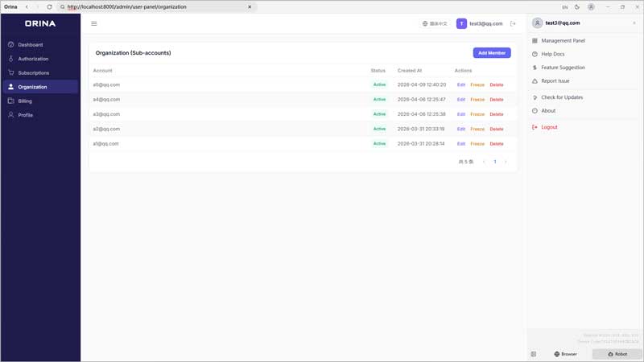Click the Add Member button
644x362 pixels.
[x=492, y=52]
